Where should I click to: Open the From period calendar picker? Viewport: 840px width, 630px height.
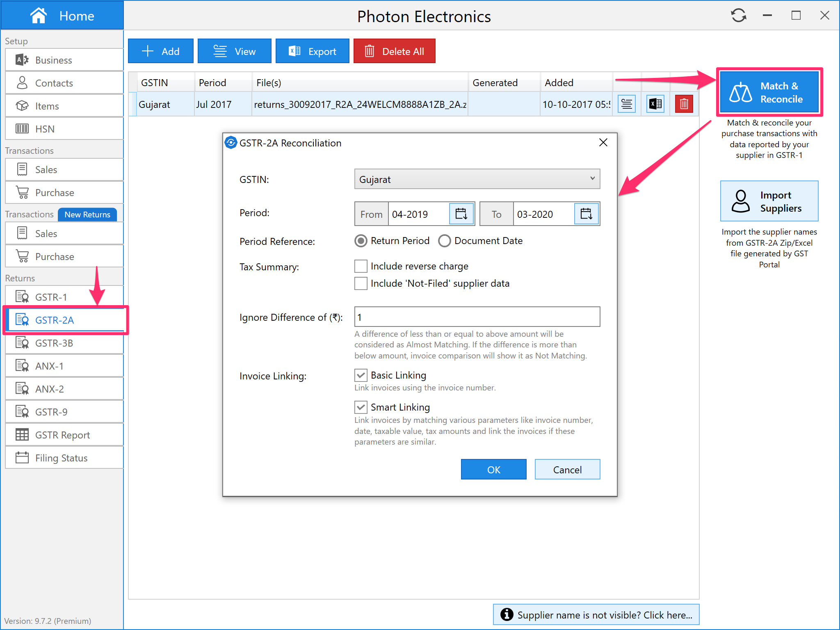pos(461,214)
